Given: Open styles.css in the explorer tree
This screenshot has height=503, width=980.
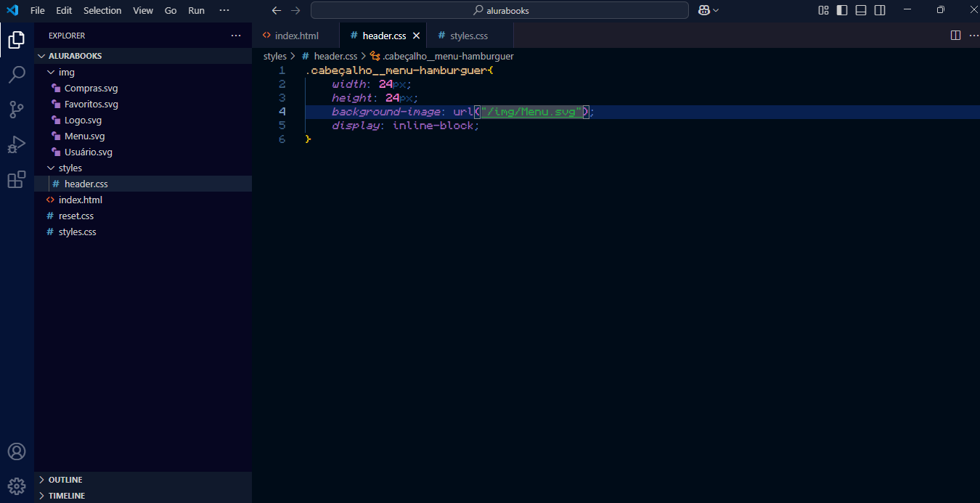Looking at the screenshot, I should click(143, 232).
